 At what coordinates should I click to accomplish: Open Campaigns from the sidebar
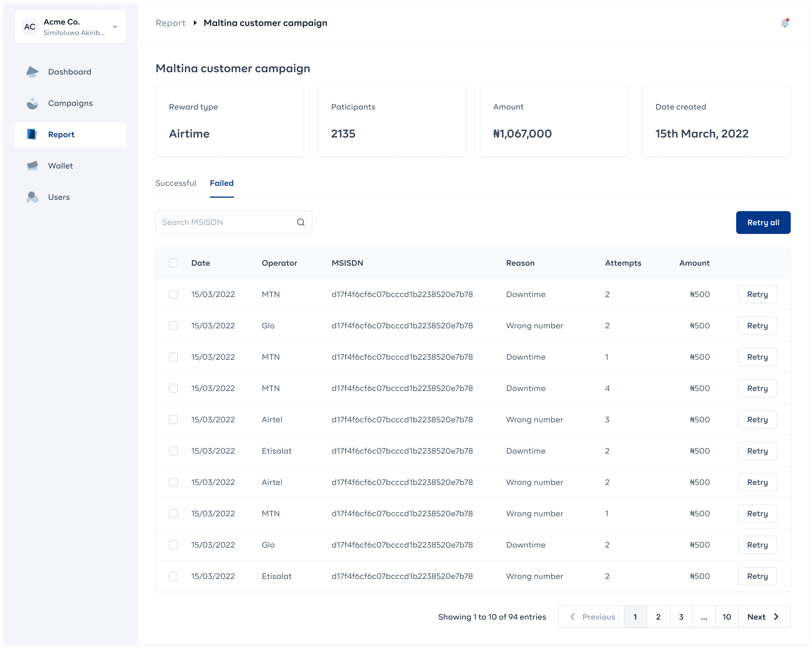tap(70, 103)
